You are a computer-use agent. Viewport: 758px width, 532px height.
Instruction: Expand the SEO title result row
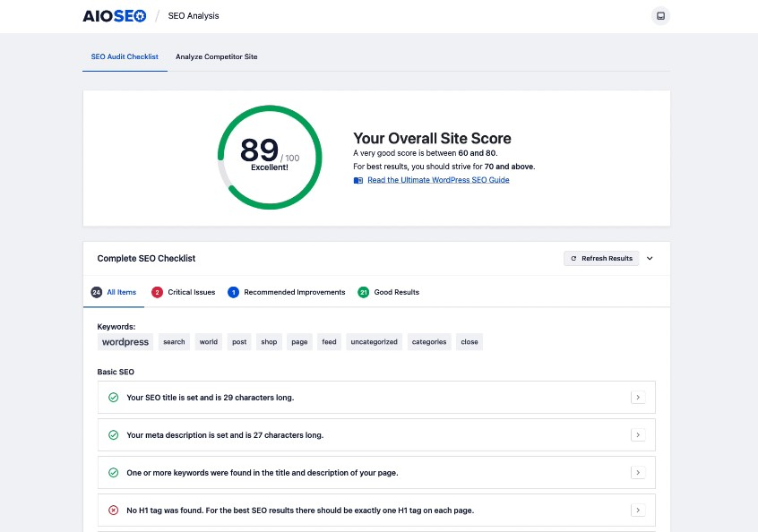coord(637,398)
